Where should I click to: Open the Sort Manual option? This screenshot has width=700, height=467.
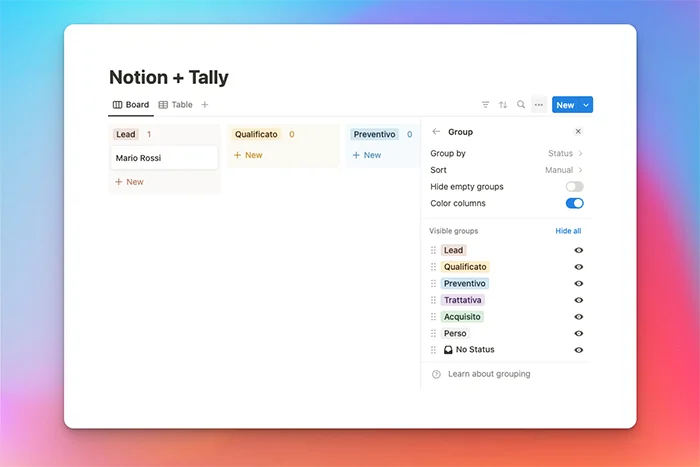(x=507, y=170)
